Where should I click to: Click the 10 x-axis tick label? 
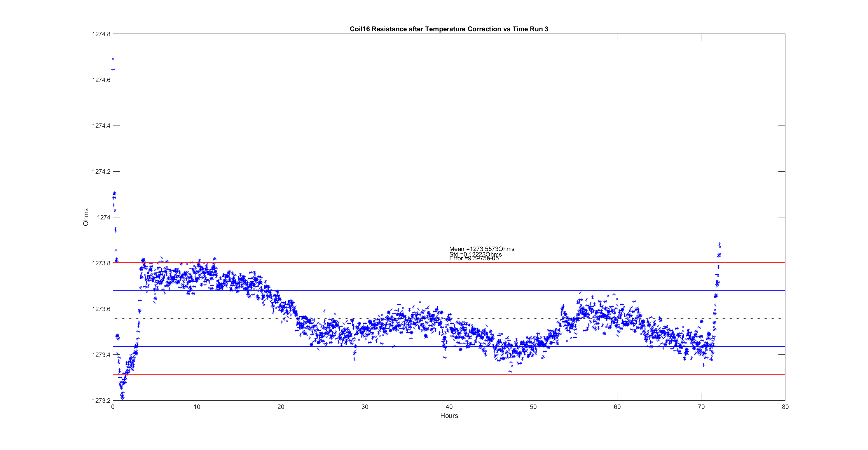pos(197,407)
